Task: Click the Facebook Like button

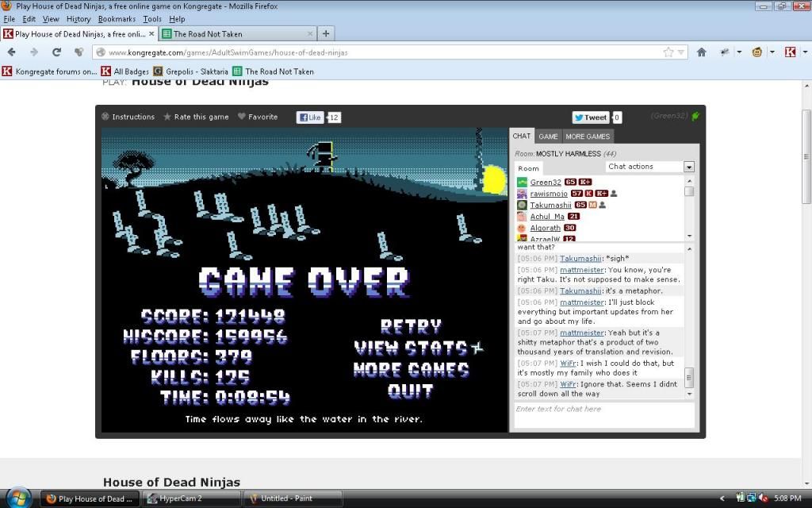Action: [x=310, y=117]
